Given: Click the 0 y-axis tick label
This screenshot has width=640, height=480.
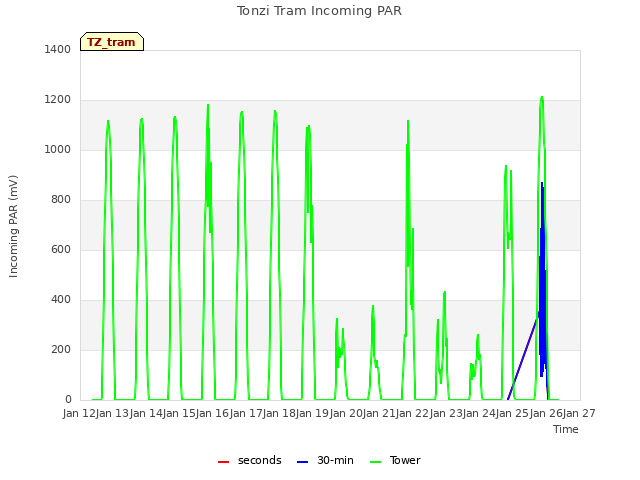Looking at the screenshot, I should (68, 400).
